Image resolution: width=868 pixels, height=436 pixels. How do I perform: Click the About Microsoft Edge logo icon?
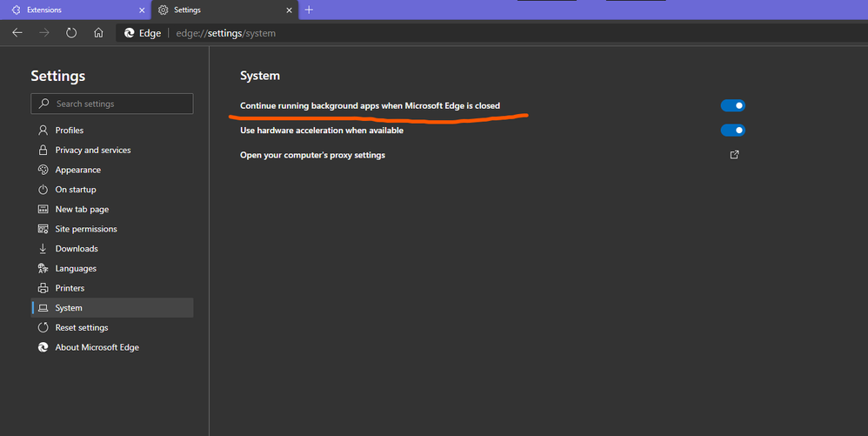coord(43,347)
